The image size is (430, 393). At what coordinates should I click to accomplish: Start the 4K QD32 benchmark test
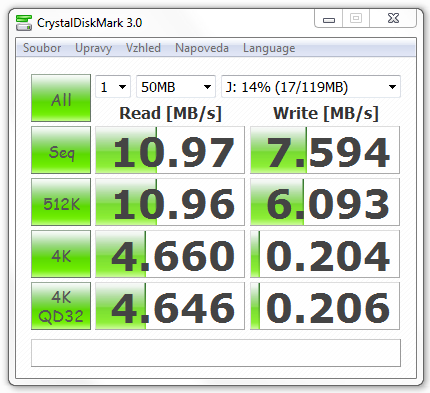coord(61,306)
